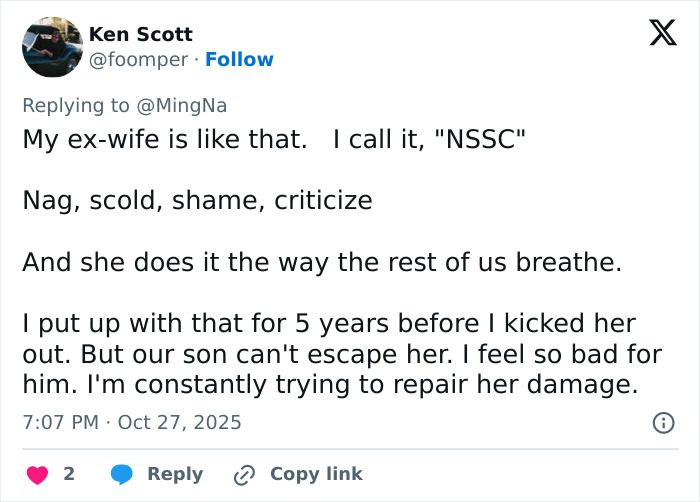Click the reply speech bubble icon
This screenshot has height=502, width=700.
tap(122, 474)
